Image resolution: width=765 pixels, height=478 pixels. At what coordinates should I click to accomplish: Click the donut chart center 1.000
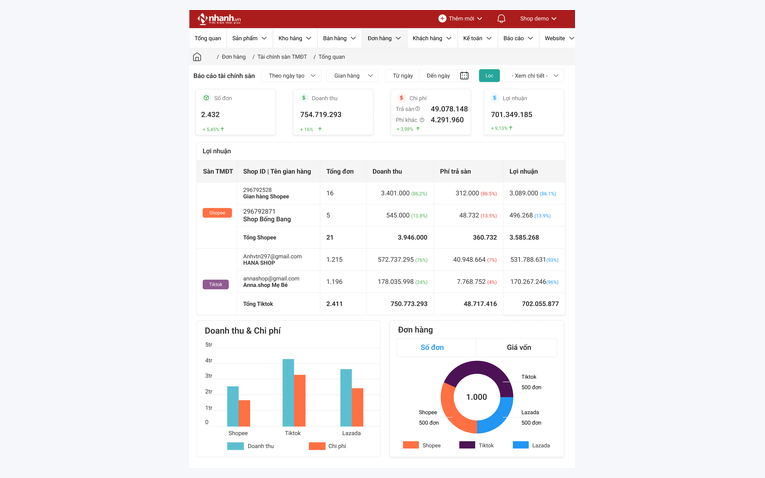point(477,397)
